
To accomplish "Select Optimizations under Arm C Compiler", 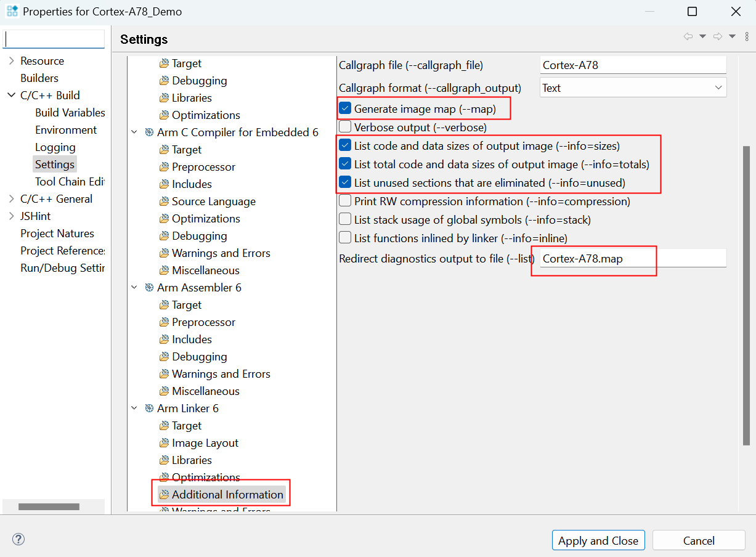I will [x=206, y=219].
